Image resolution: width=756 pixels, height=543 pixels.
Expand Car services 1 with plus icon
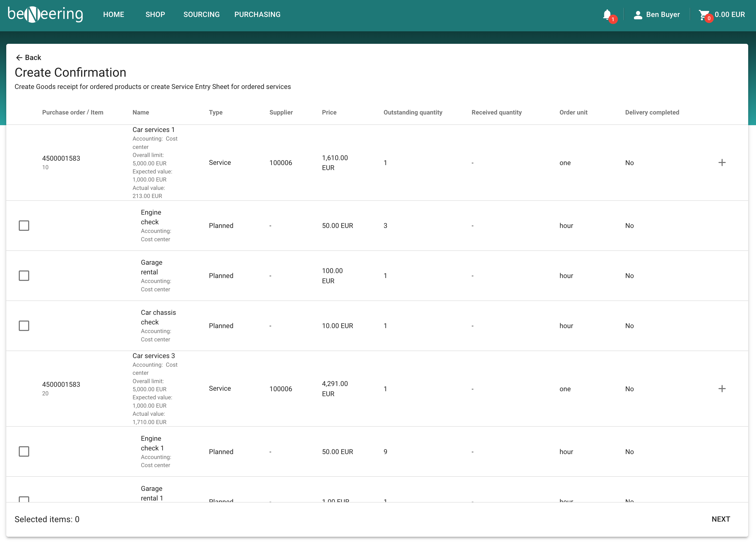pyautogui.click(x=722, y=163)
